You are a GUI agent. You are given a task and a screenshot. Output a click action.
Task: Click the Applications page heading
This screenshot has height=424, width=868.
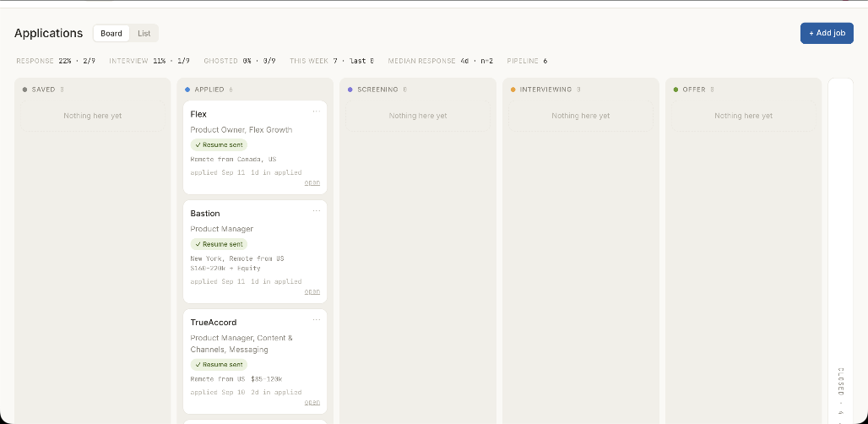click(x=49, y=33)
